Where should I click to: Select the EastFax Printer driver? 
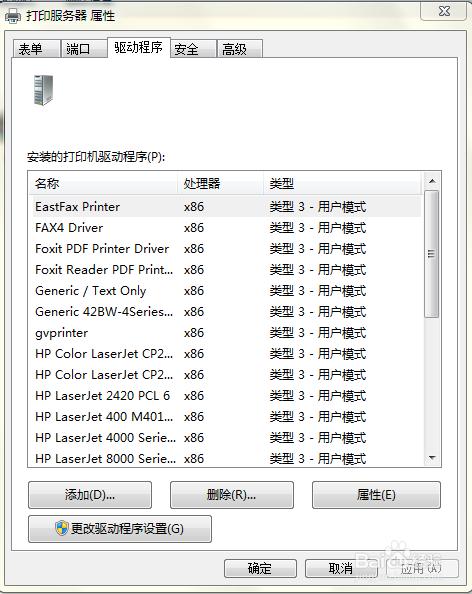(x=227, y=207)
